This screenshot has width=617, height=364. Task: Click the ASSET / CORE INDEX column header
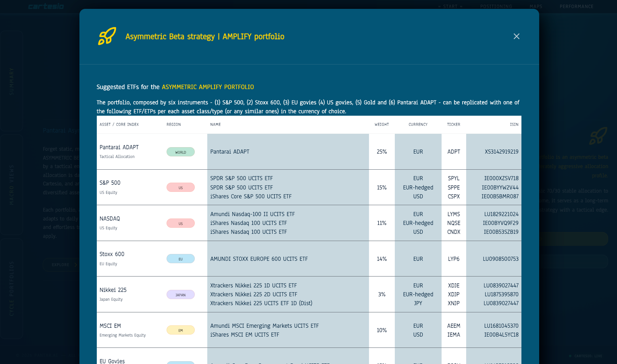[119, 125]
